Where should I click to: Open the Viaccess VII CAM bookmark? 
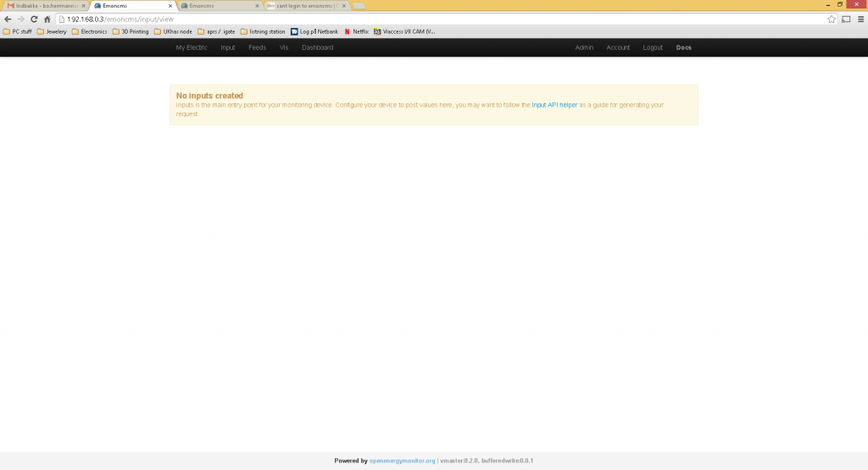click(x=404, y=32)
